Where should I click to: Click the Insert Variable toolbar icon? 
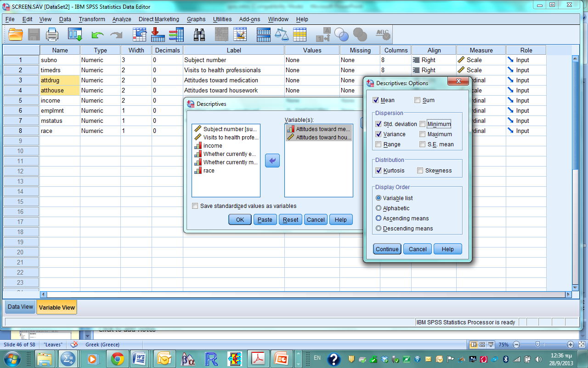click(240, 34)
